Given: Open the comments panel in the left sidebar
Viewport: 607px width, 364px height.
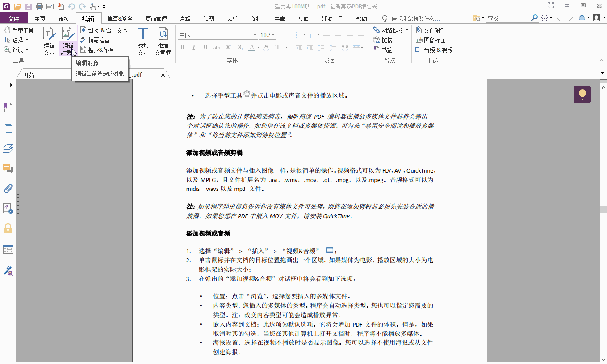Looking at the screenshot, I should pos(8,168).
